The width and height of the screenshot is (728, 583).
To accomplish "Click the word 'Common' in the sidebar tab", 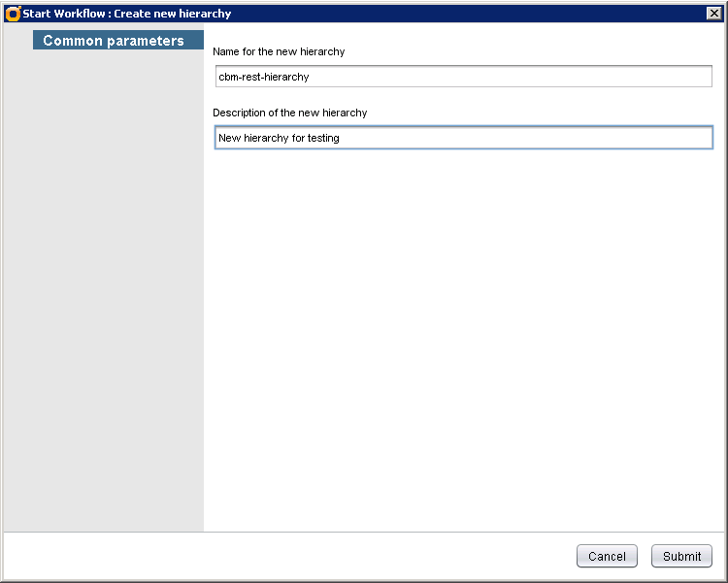I will 73,41.
